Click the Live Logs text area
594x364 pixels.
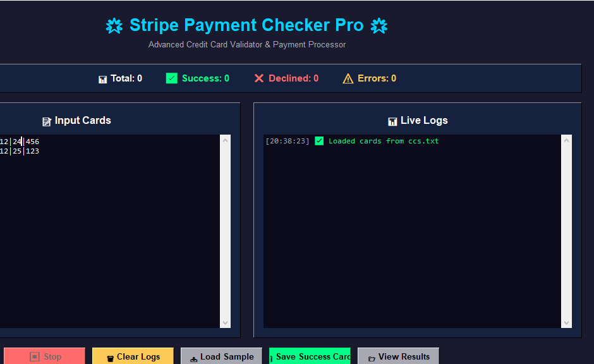tap(412, 231)
